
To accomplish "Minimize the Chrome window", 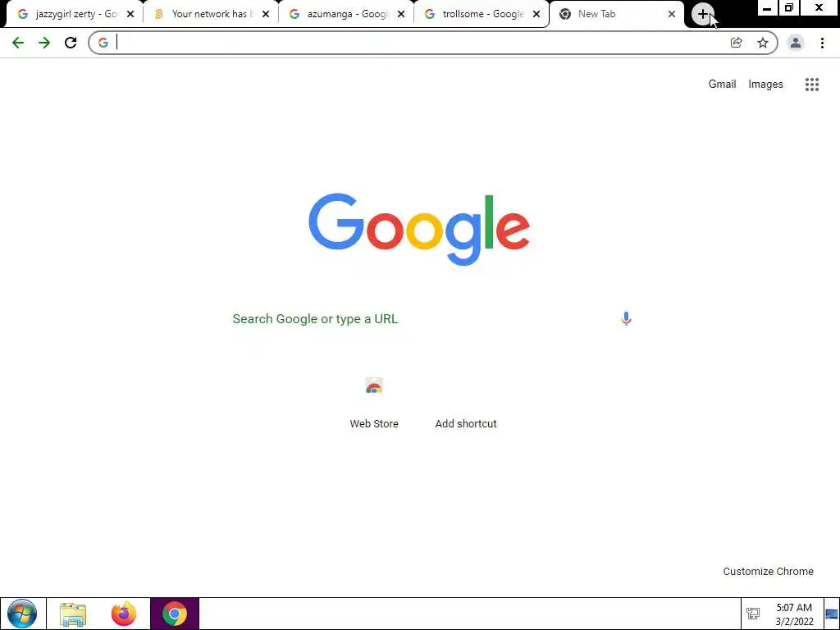I will click(767, 8).
